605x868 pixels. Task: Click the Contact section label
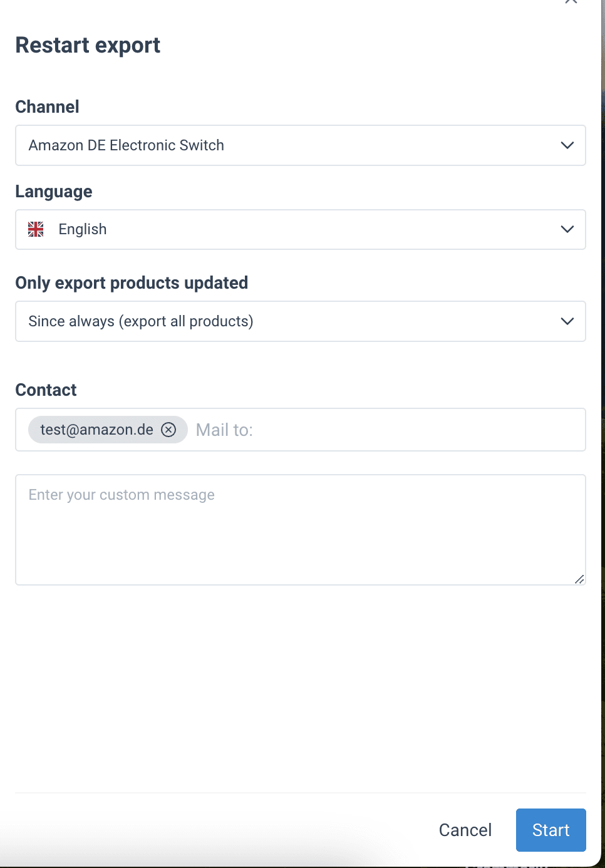tap(46, 390)
